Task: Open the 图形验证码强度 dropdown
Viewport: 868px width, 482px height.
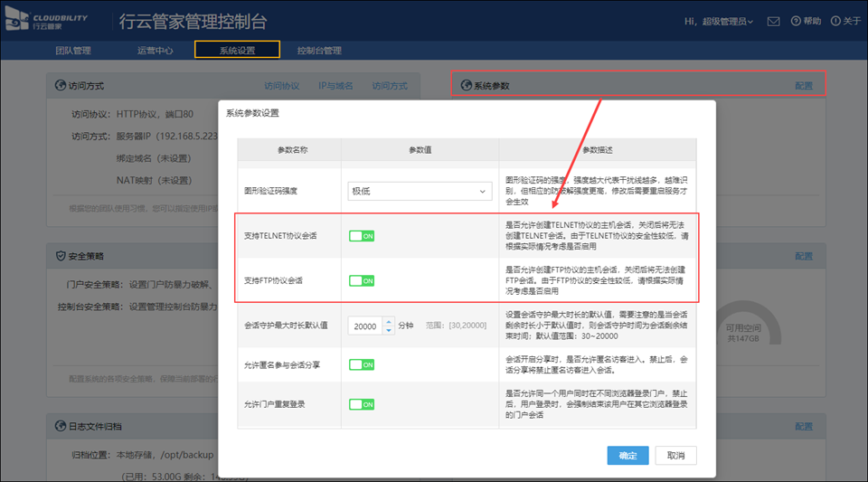Action: pos(420,192)
